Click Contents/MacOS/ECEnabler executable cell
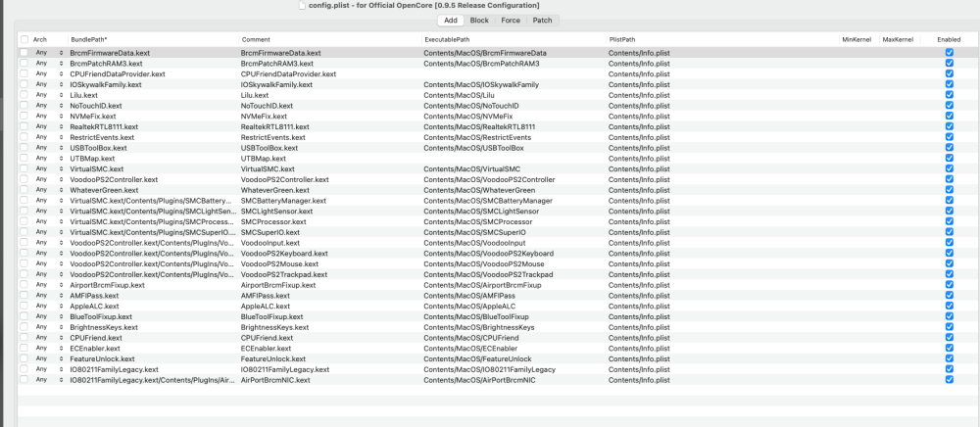The width and height of the screenshot is (980, 427). (470, 349)
